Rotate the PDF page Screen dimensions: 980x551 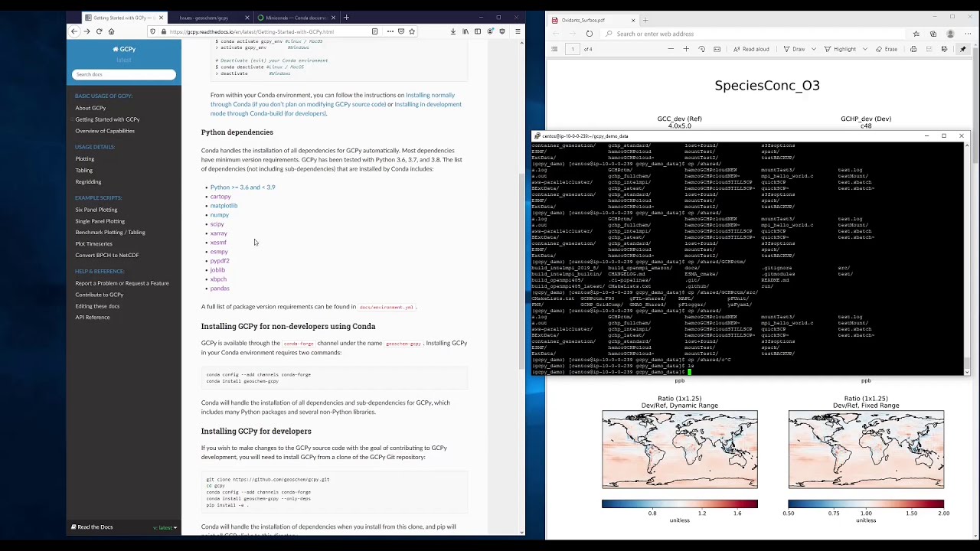point(701,49)
